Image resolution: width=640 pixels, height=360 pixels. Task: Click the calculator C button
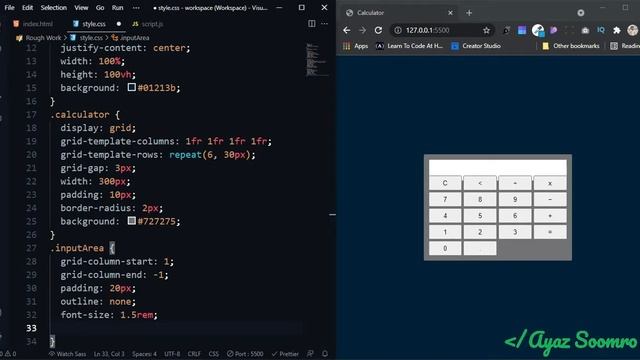coord(445,183)
